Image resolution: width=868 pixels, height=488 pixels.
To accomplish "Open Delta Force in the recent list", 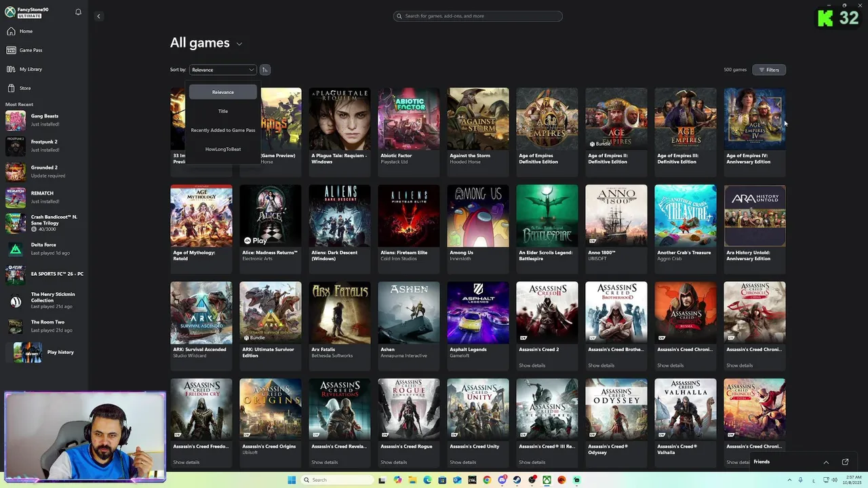I will pyautogui.click(x=44, y=249).
